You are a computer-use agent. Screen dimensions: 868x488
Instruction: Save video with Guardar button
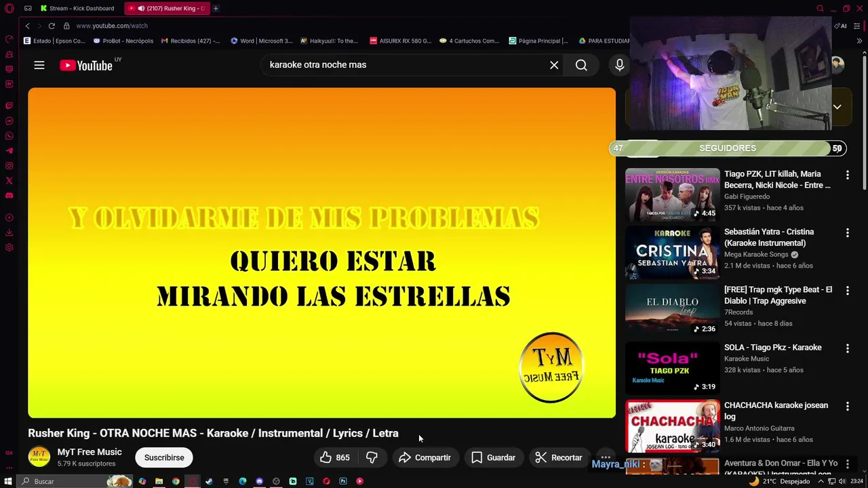click(x=493, y=457)
